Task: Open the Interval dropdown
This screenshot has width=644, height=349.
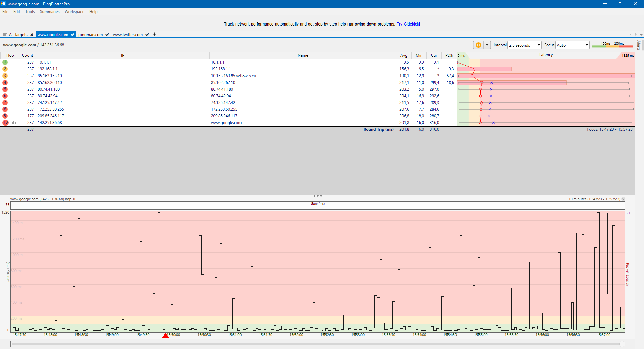Action: click(525, 45)
